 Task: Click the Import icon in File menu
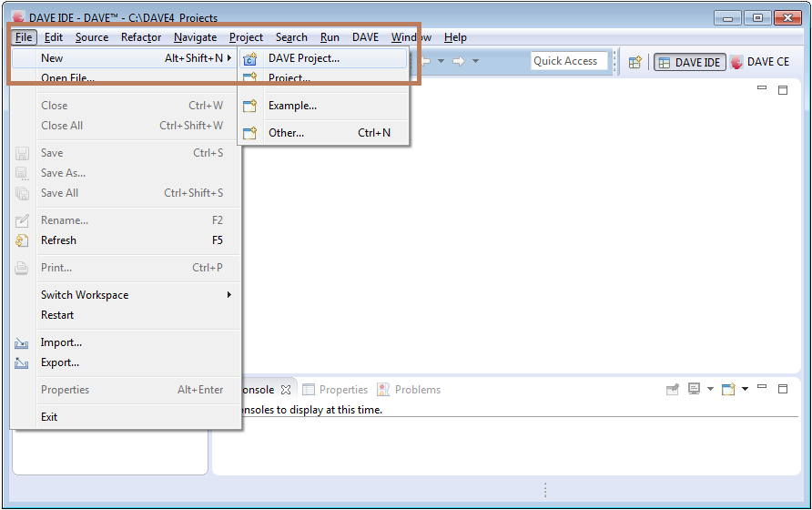coord(22,342)
